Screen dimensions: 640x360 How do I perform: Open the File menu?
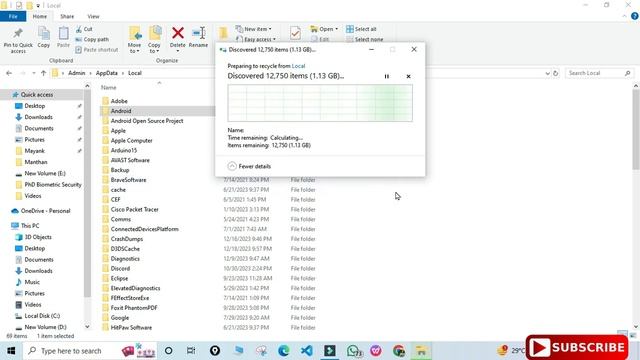pos(13,16)
